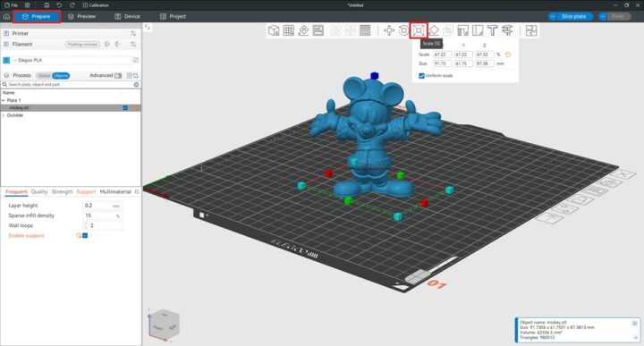Viewport: 644px width, 346px height.
Task: Click the Undo icon
Action: 59,5
